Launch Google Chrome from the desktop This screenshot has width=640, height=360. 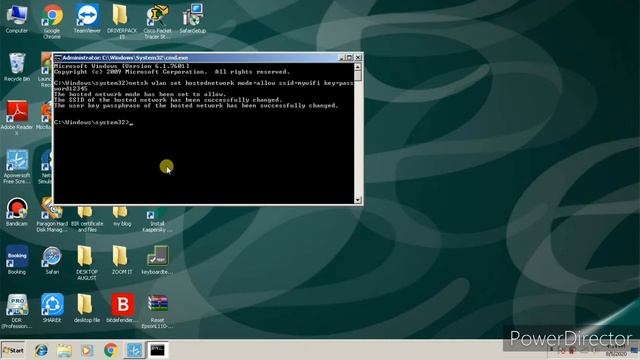[x=52, y=21]
